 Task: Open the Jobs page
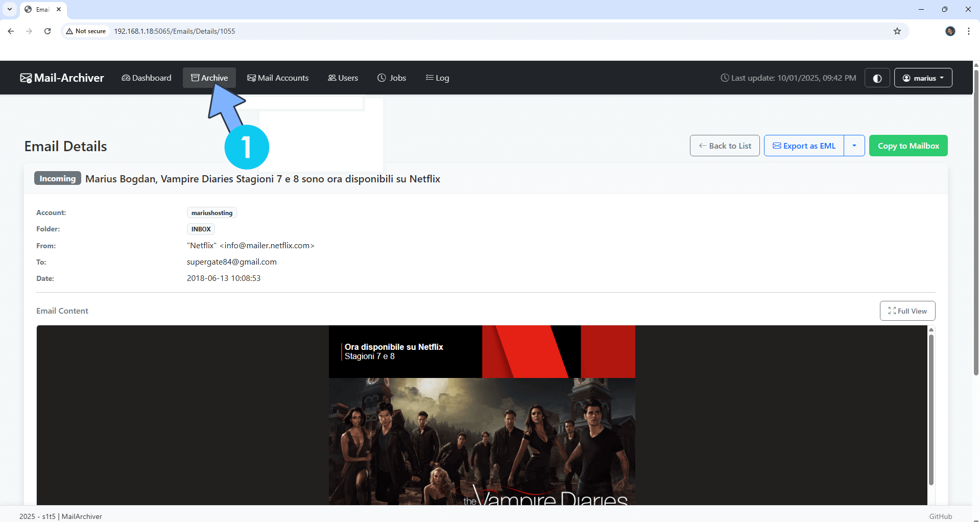392,78
